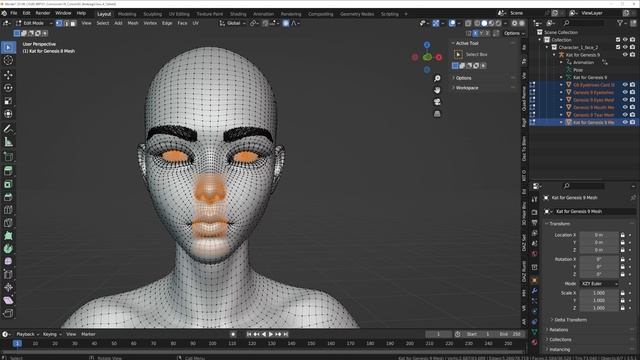This screenshot has width=640, height=360.
Task: Play the animation forward
Action: 271,334
